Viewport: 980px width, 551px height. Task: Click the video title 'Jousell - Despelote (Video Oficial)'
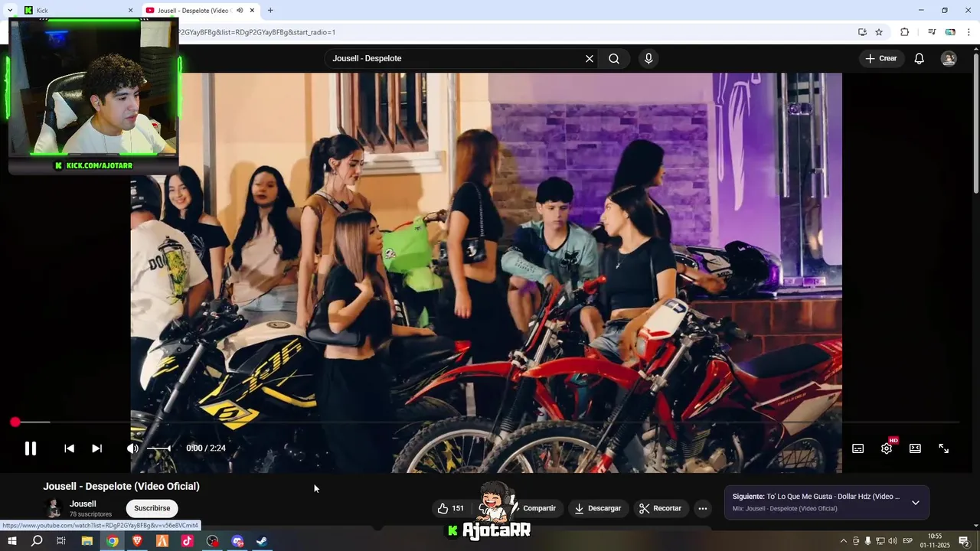pyautogui.click(x=121, y=486)
